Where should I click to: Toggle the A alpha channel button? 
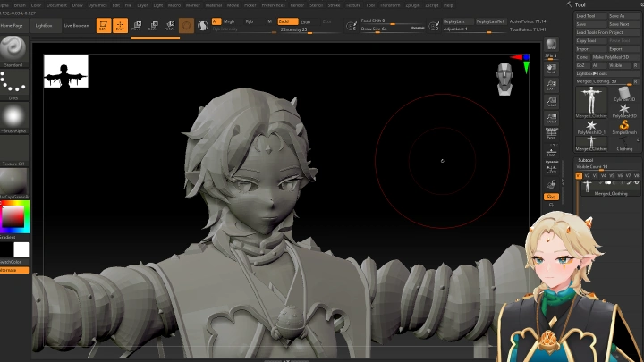216,21
